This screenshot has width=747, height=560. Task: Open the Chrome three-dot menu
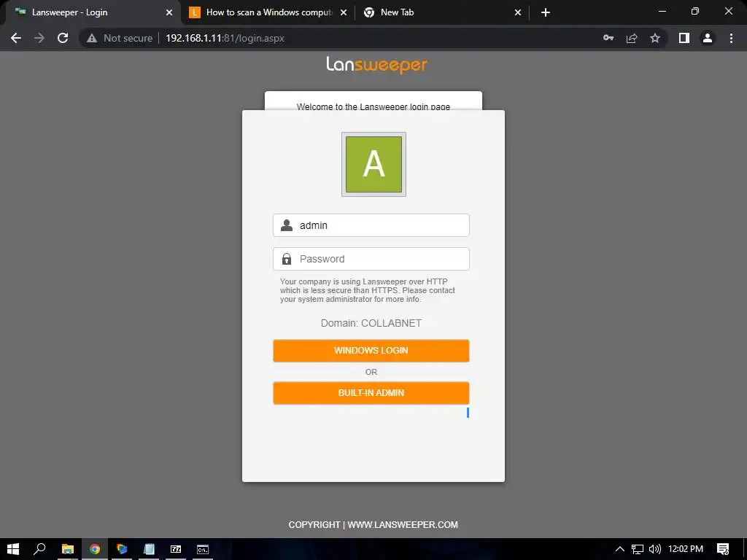click(731, 38)
